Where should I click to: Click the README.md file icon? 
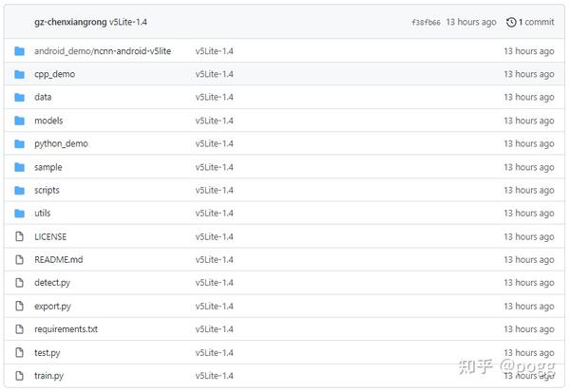19,259
